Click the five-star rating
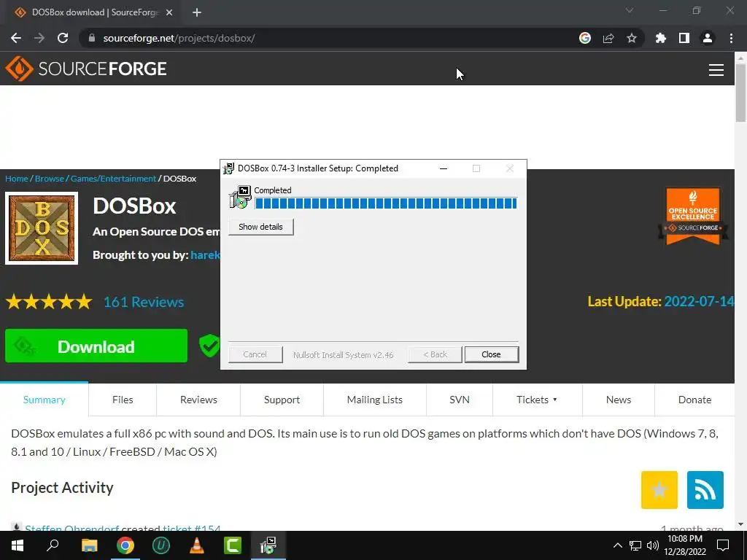 click(x=49, y=302)
